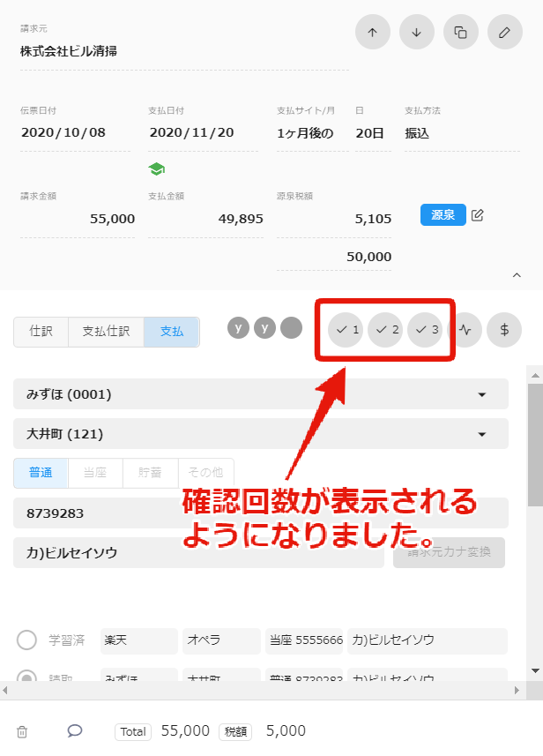Click the down arrow next record icon
Viewport: 543px width, 756px height.
pyautogui.click(x=417, y=32)
